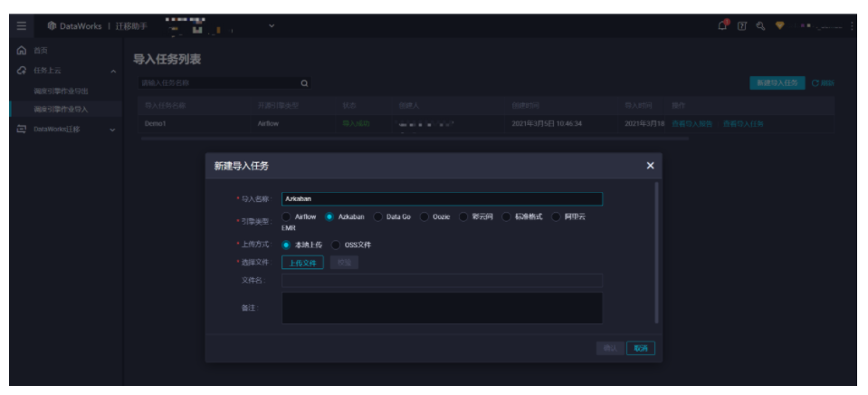Click the 创建时间 column header

[x=525, y=105]
